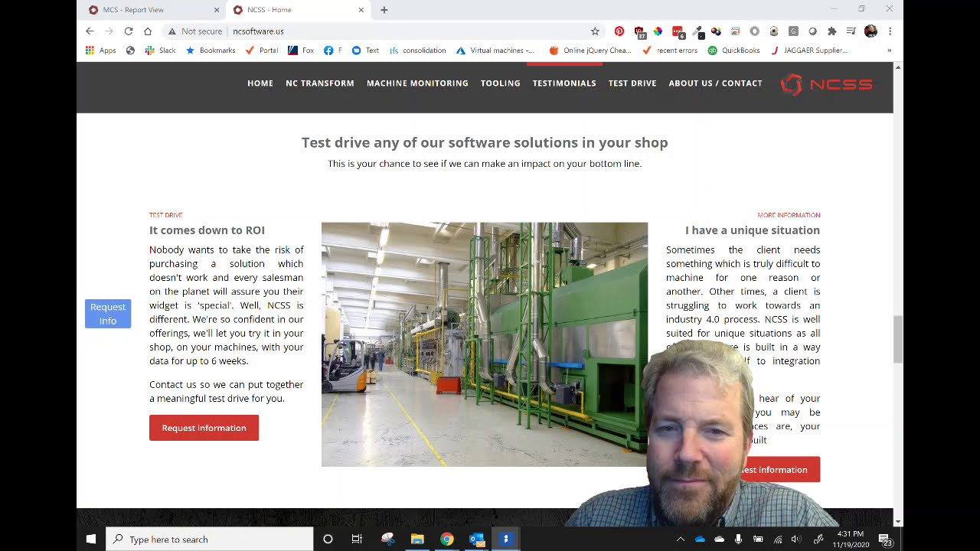Click the Not secure warning icon

[172, 31]
